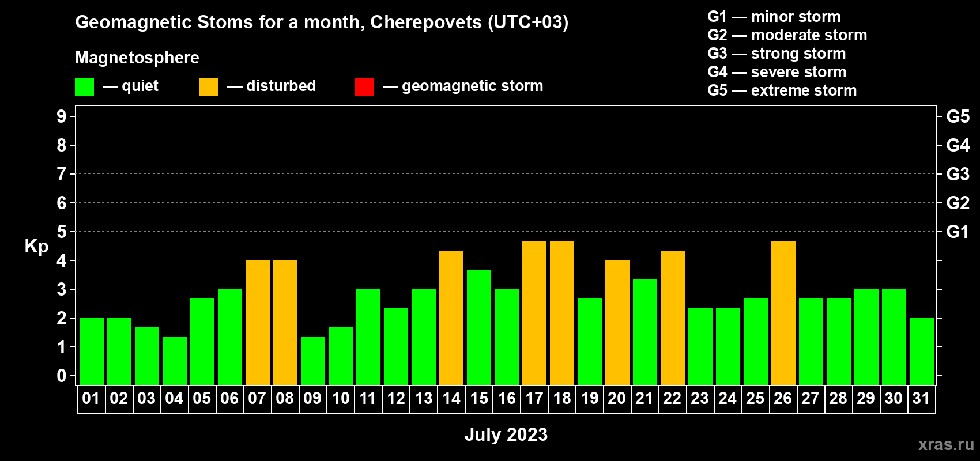The image size is (980, 461).
Task: Click date label 12 on axis
Action: point(396,398)
